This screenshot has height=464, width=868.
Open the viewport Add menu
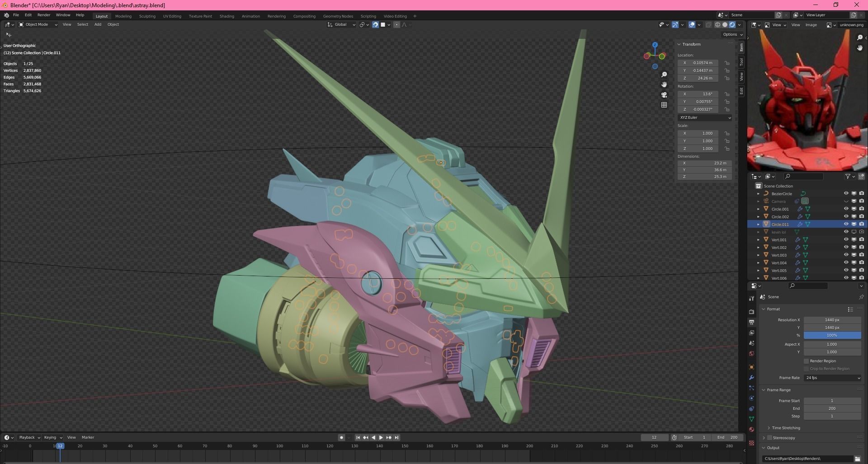click(98, 24)
